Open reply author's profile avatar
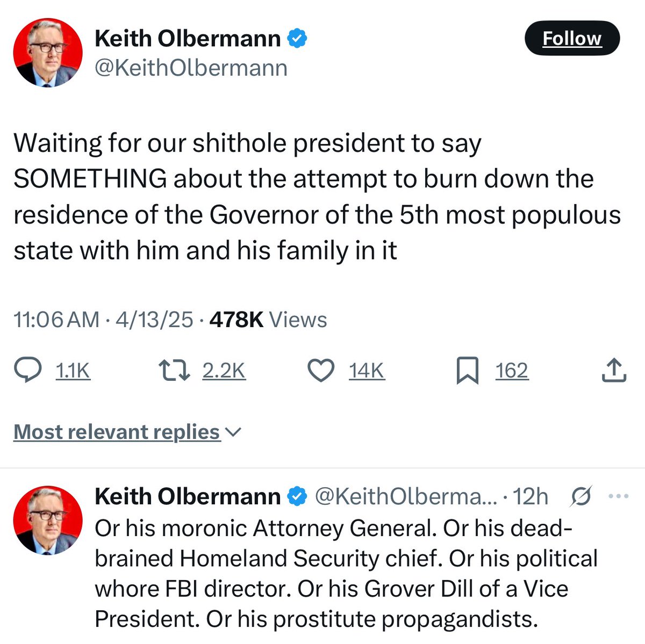 coord(47,520)
